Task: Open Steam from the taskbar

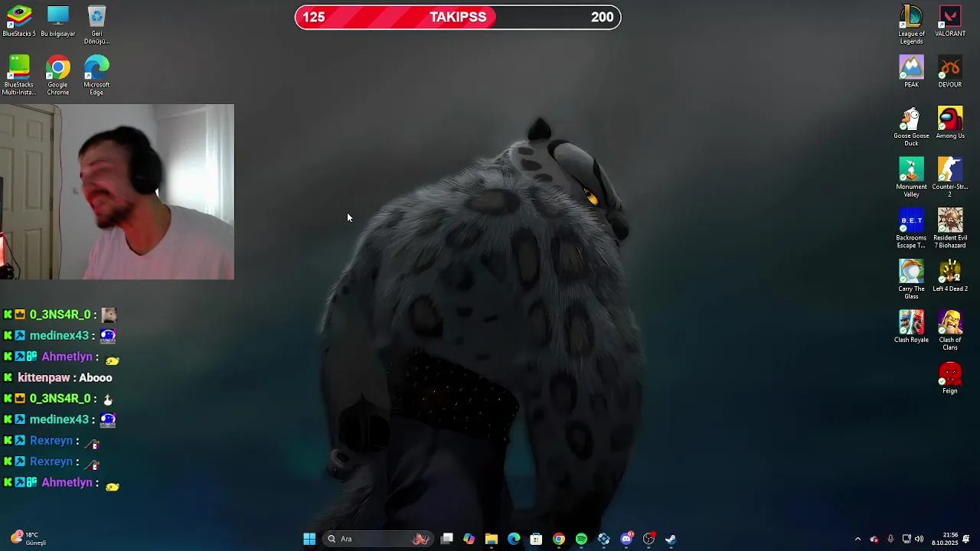Action: pyautogui.click(x=671, y=539)
